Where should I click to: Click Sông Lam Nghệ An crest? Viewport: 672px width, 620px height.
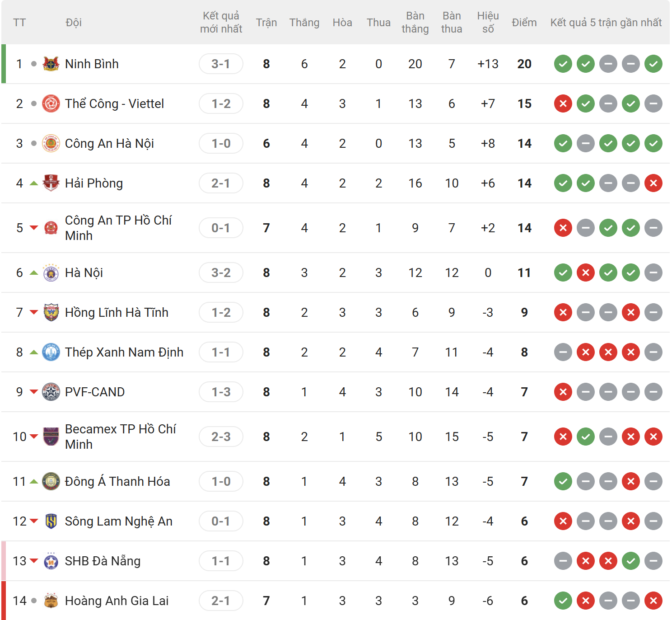point(51,521)
